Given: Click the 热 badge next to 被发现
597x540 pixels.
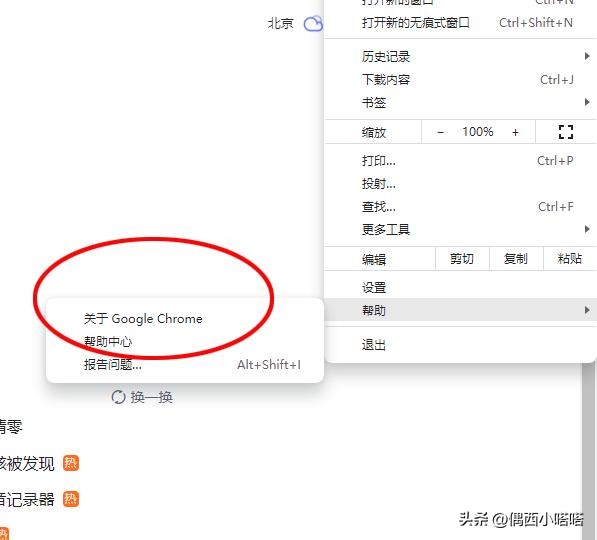Looking at the screenshot, I should coord(71,463).
